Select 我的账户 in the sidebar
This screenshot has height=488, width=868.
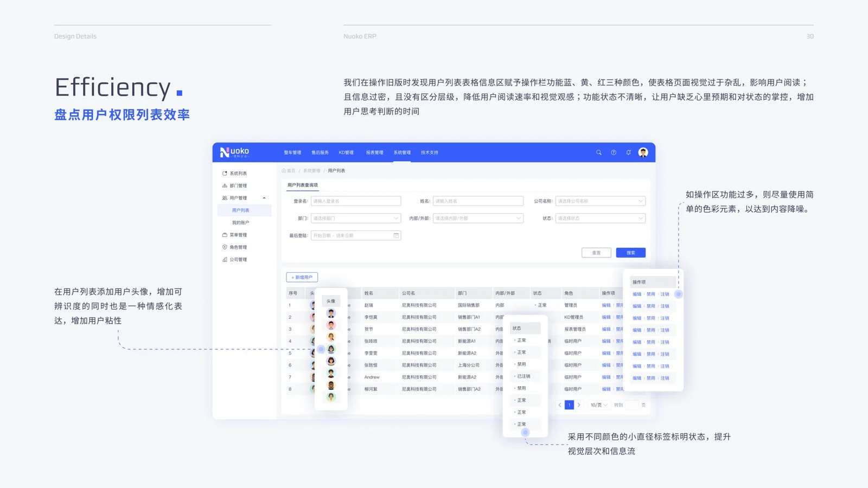pyautogui.click(x=241, y=223)
